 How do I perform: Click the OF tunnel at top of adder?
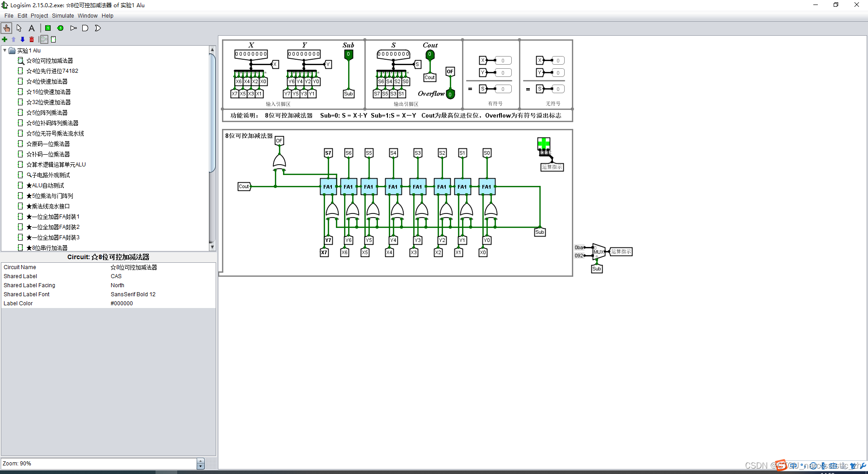click(279, 141)
